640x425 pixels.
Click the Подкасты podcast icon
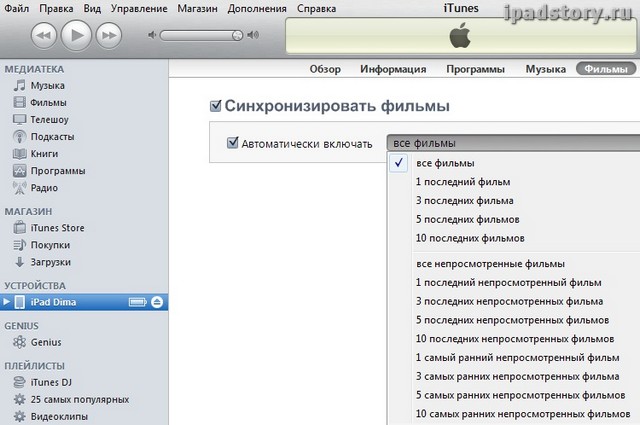pyautogui.click(x=19, y=136)
